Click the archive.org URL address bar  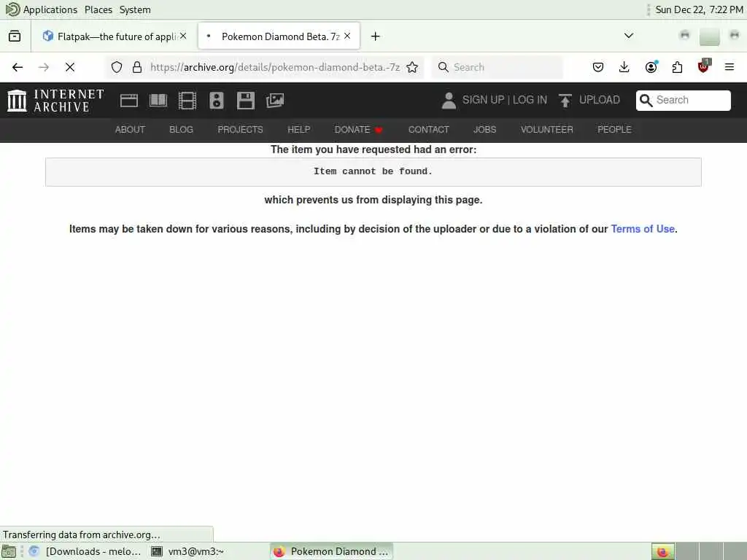pos(275,67)
